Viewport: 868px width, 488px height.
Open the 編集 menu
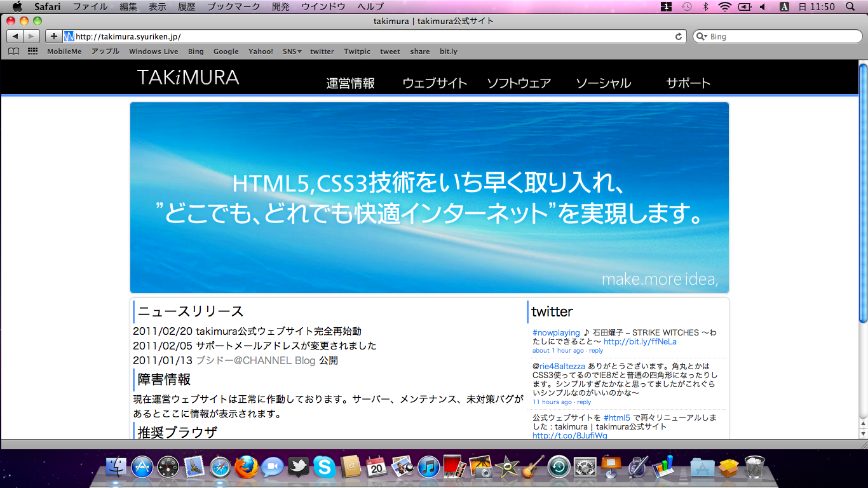click(x=128, y=7)
